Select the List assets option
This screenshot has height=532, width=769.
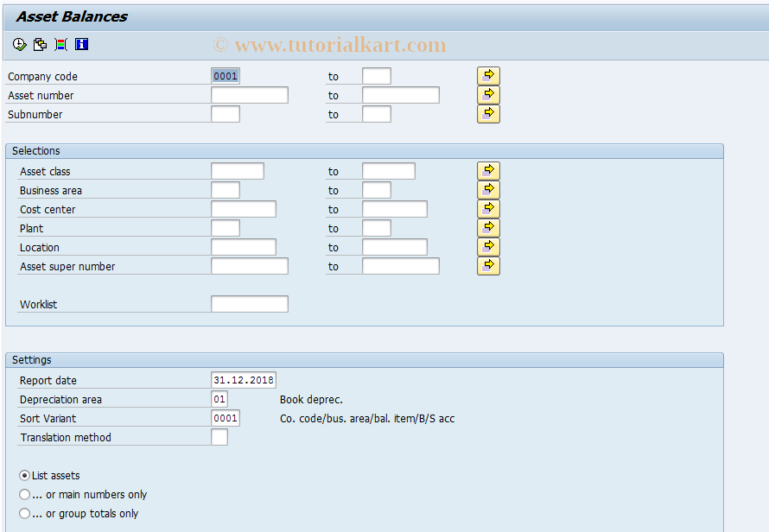(25, 475)
